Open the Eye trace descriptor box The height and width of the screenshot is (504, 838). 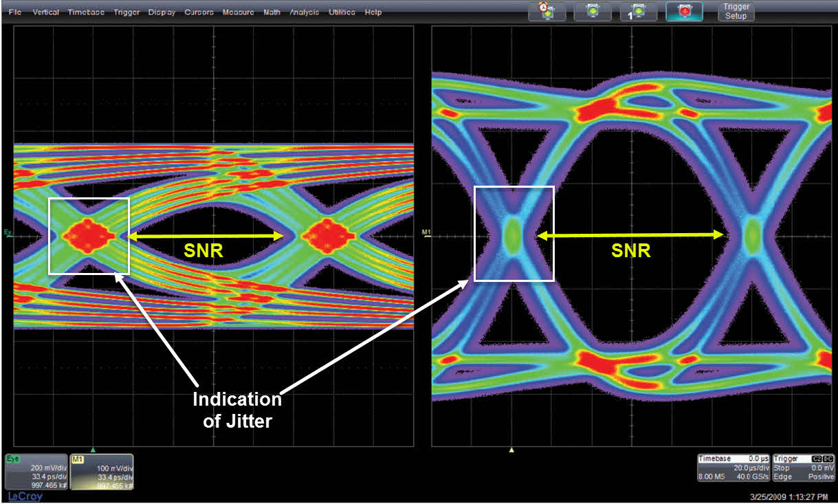[35, 471]
